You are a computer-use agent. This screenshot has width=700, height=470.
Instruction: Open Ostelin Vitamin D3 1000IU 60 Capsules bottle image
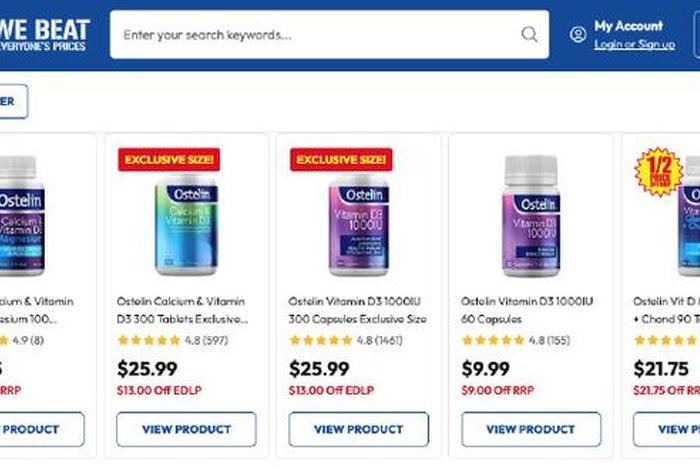click(x=531, y=216)
